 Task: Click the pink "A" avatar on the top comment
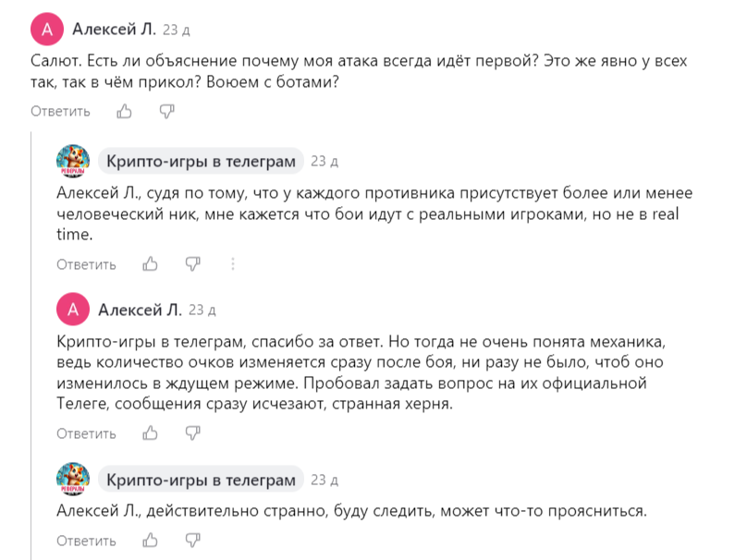pos(47,30)
